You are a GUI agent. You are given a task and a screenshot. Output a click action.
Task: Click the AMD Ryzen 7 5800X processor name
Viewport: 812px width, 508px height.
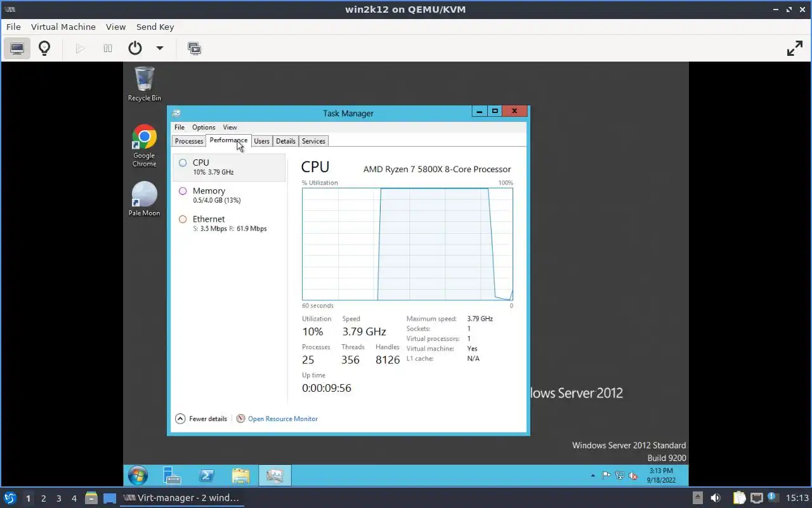point(437,169)
